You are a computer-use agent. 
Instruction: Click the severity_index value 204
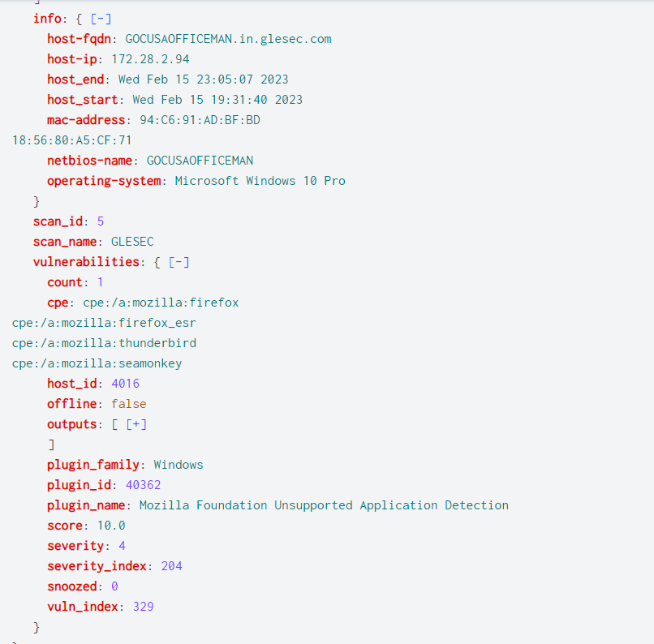coord(172,566)
